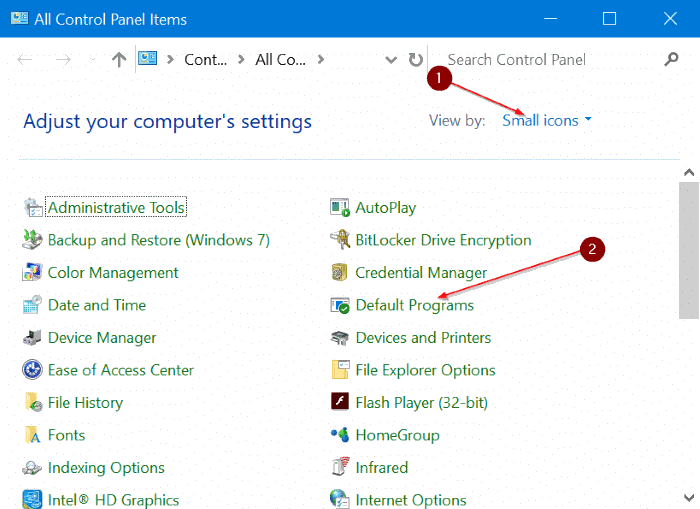Click the Fonts folder icon

coord(33,435)
